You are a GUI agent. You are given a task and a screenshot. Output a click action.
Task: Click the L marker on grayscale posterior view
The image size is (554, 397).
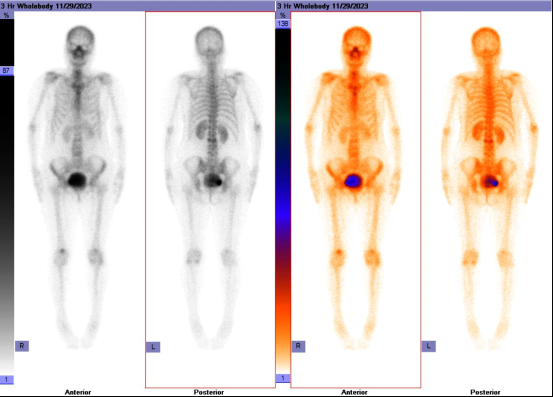coord(153,347)
